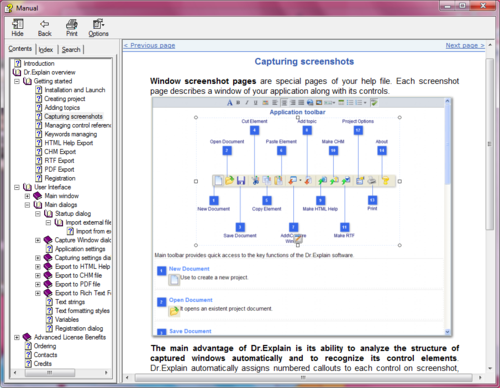
Task: Click Open Document folder icon in pictured toolbar
Action: (x=229, y=181)
